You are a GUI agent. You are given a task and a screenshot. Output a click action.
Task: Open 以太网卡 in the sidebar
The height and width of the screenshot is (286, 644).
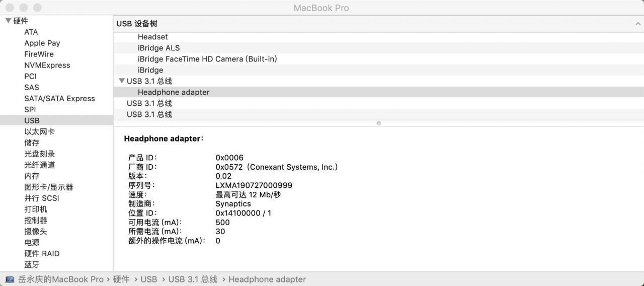click(40, 131)
